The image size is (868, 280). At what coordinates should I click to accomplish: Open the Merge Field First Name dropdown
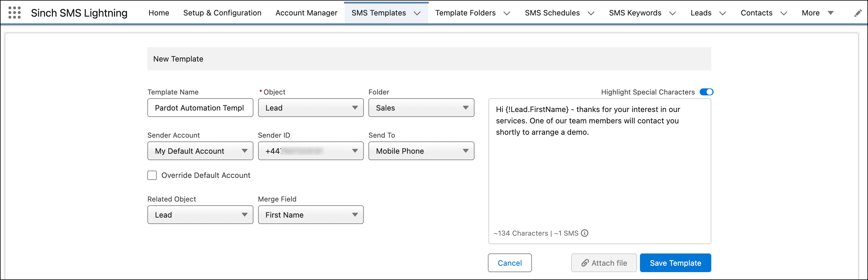tap(311, 215)
